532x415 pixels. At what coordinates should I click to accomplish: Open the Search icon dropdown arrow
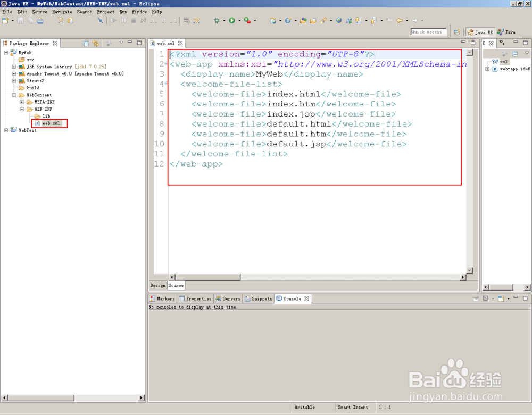[331, 21]
